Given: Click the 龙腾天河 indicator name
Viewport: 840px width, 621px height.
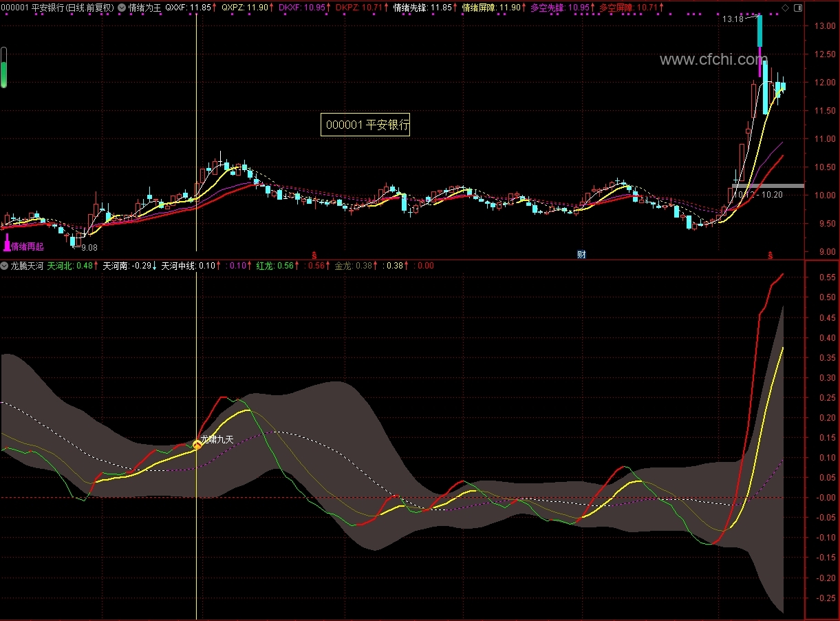Looking at the screenshot, I should pos(28,265).
